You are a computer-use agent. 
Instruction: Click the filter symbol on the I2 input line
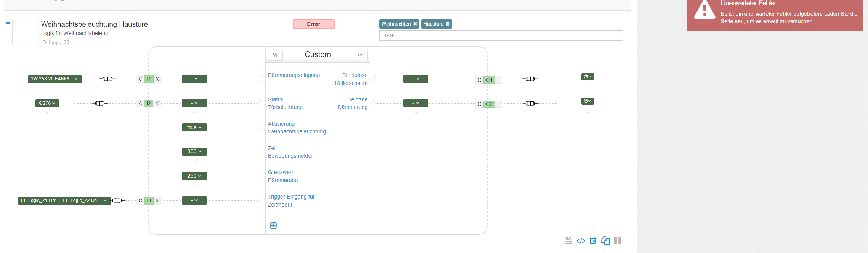(x=100, y=103)
